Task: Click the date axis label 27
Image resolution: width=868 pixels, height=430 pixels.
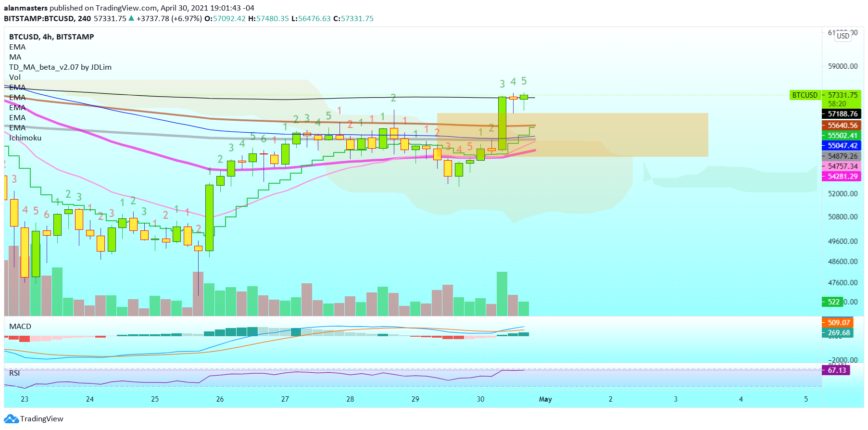Action: (285, 399)
